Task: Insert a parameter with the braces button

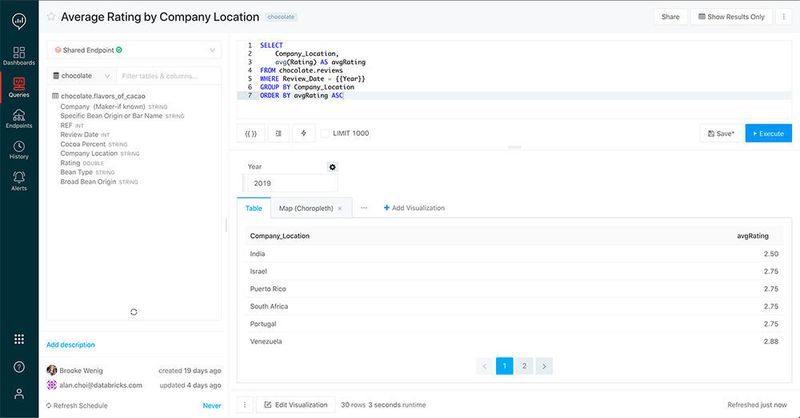Action: click(x=251, y=133)
